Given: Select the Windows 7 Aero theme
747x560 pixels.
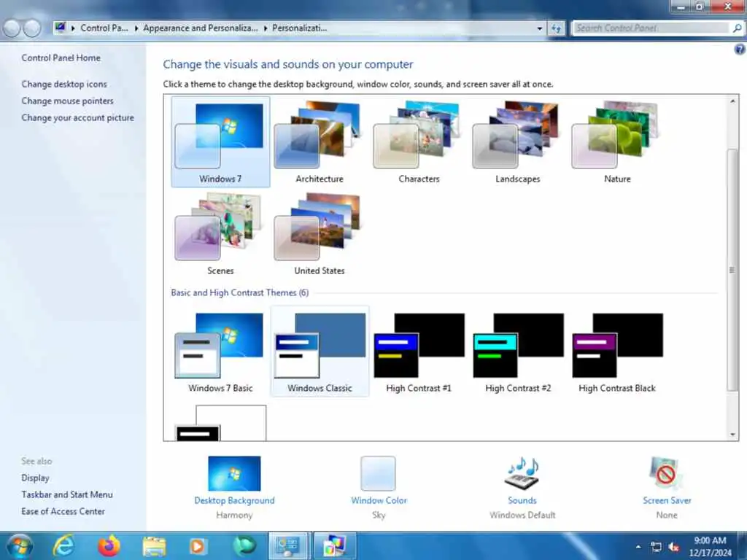Looking at the screenshot, I should pos(220,142).
